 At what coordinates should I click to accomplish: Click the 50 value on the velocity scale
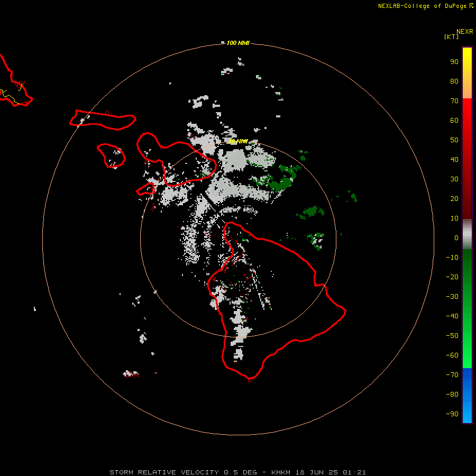click(454, 140)
